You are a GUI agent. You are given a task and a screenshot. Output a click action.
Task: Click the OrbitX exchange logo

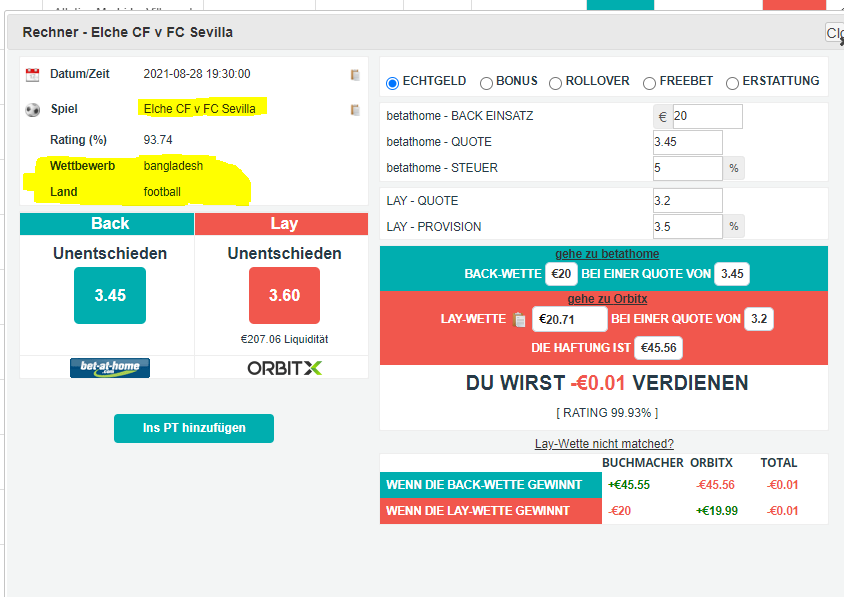point(284,368)
